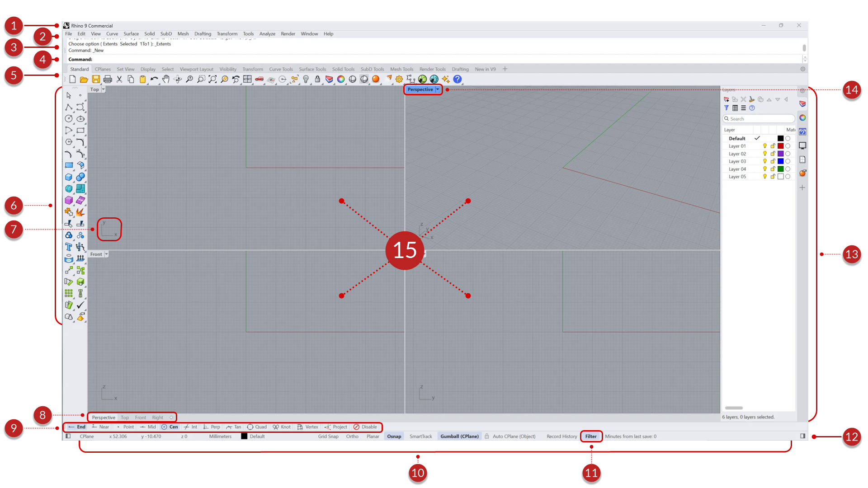Click the Print icon in toolbar
The image size is (868, 488).
[x=108, y=80]
